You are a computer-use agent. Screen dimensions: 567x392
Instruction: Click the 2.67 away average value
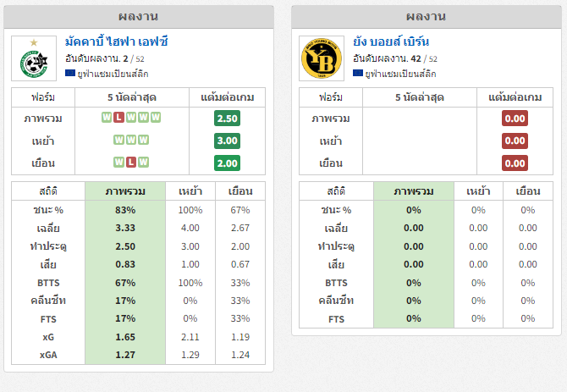240,229
